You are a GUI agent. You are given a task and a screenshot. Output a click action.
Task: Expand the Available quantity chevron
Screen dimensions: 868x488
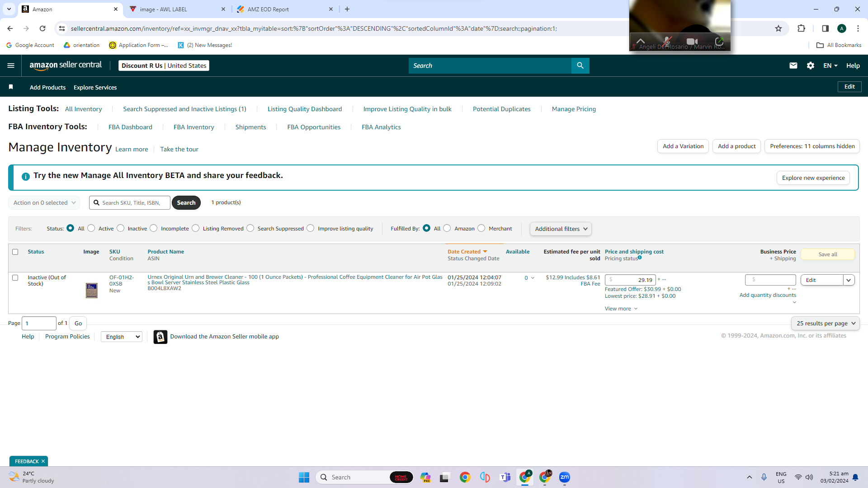tap(533, 278)
